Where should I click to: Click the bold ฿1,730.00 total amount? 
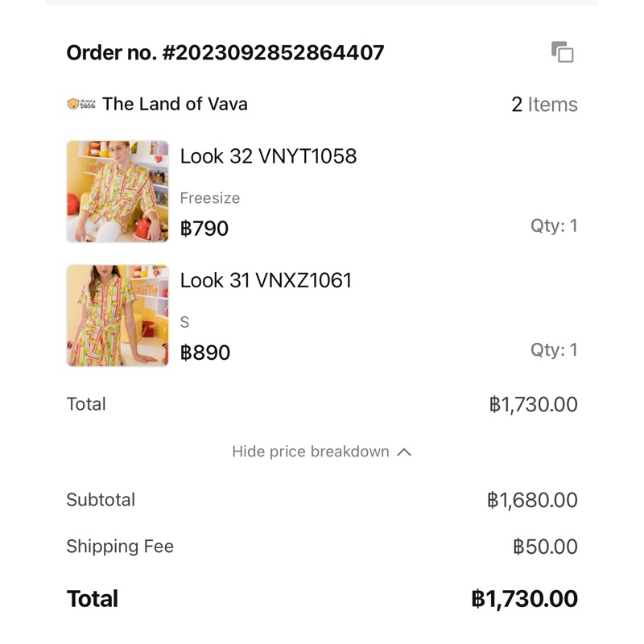point(524,599)
